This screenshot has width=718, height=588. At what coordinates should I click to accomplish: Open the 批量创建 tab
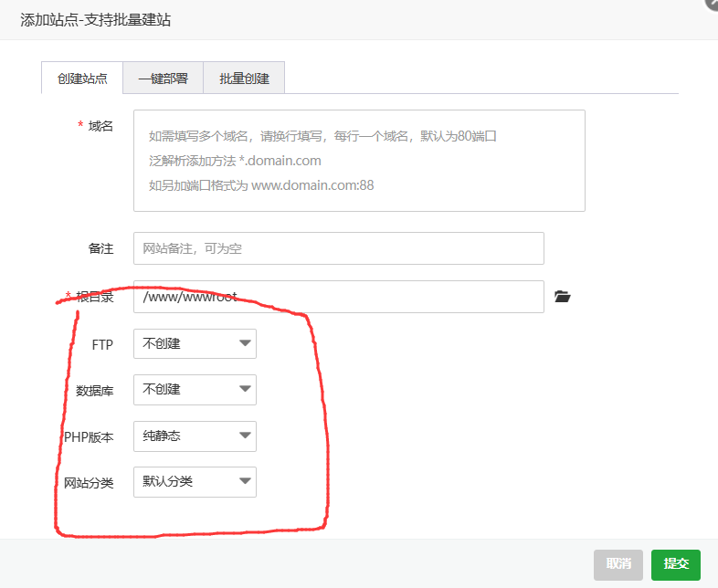click(244, 79)
